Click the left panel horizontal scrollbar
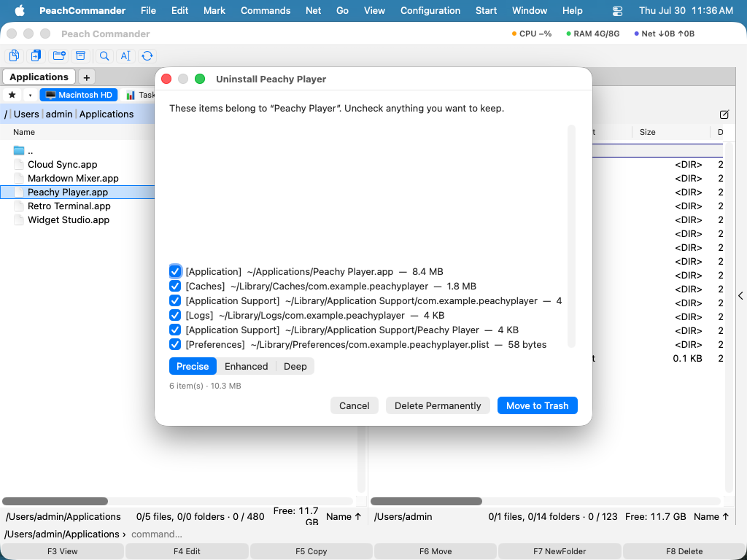The image size is (747, 560). [x=55, y=501]
